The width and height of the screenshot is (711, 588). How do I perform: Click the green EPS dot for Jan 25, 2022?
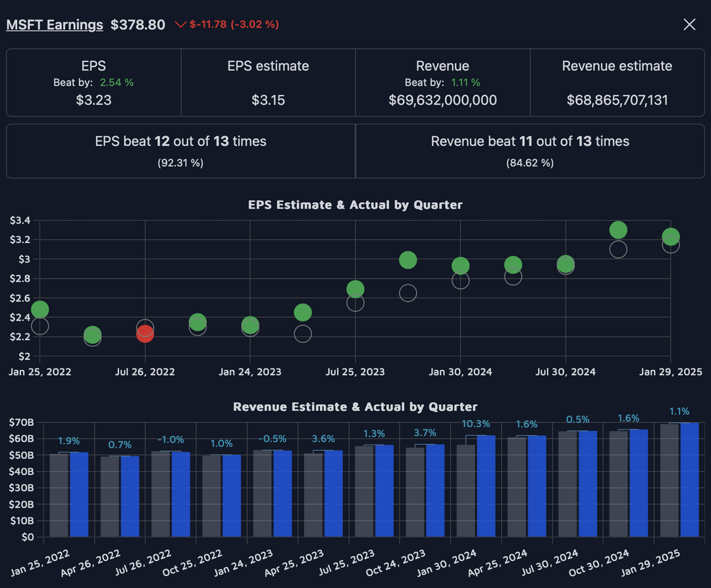click(x=39, y=309)
